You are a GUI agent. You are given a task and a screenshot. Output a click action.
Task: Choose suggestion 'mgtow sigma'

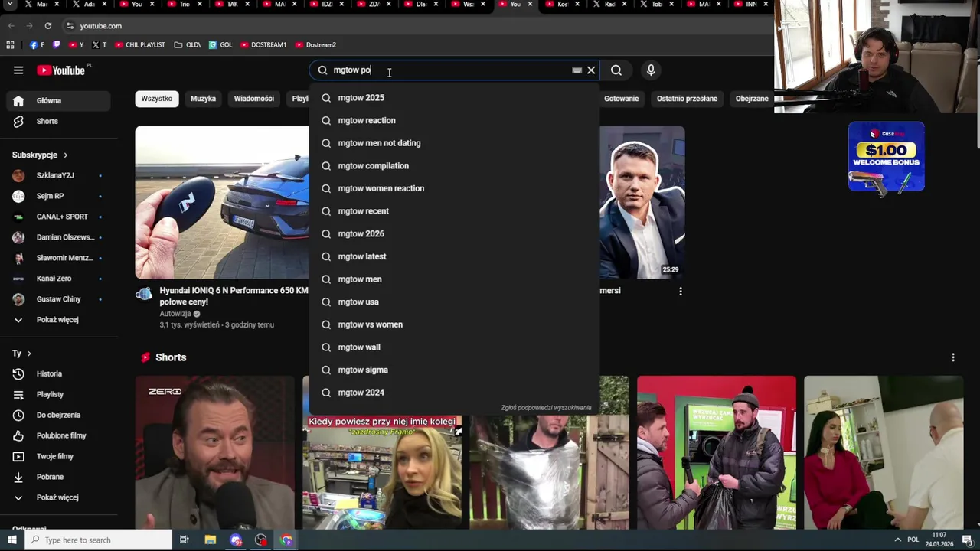click(x=454, y=370)
